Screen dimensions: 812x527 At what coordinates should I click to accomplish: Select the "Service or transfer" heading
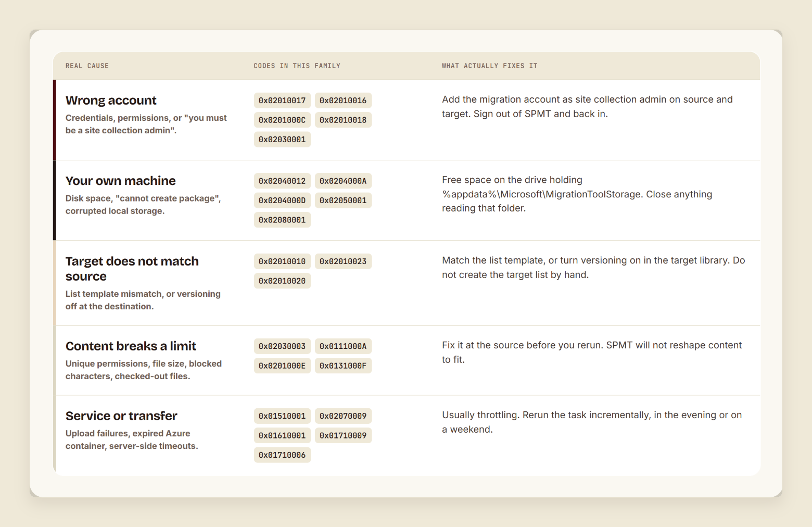coord(121,416)
